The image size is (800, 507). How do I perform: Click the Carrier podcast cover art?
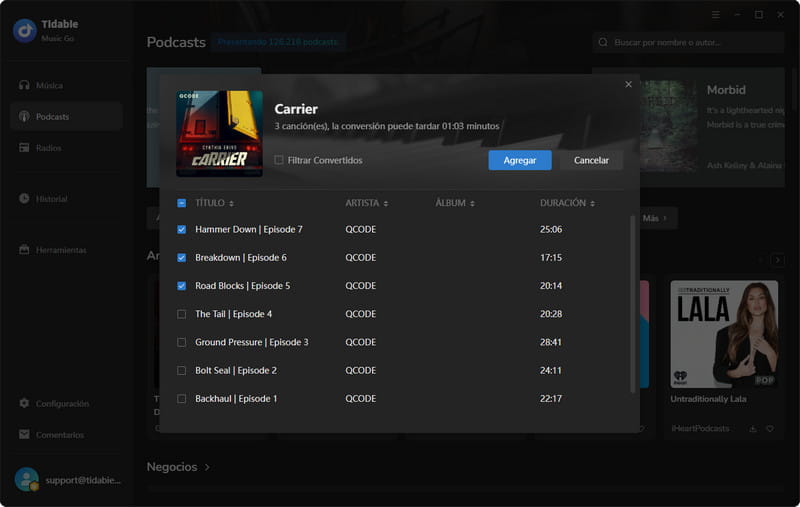[x=219, y=134]
